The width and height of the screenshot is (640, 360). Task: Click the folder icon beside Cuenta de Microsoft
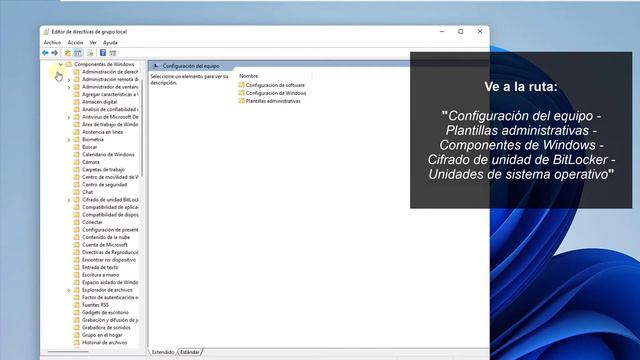pyautogui.click(x=76, y=245)
